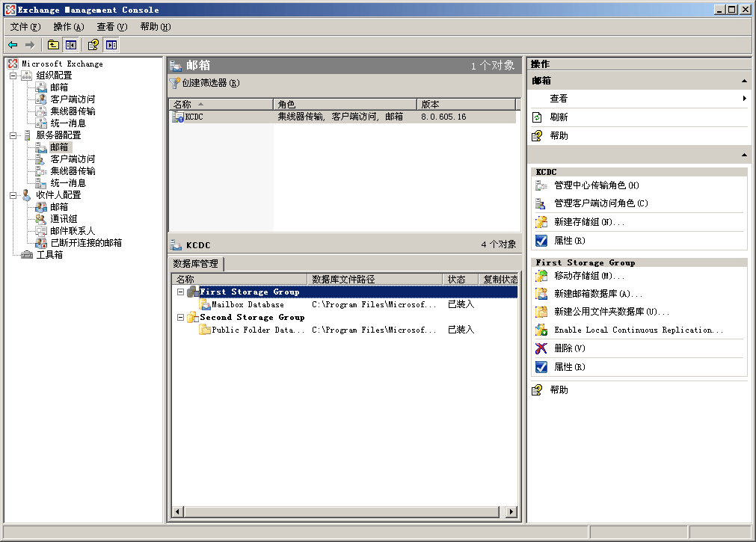The height and width of the screenshot is (542, 756).
Task: Click the Back arrow toolbar icon
Action: tap(13, 45)
